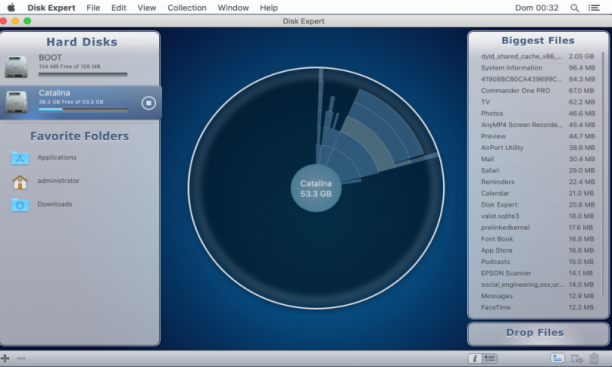Select social_engineering,osx,ur file entry
This screenshot has width=612, height=367.
[538, 285]
